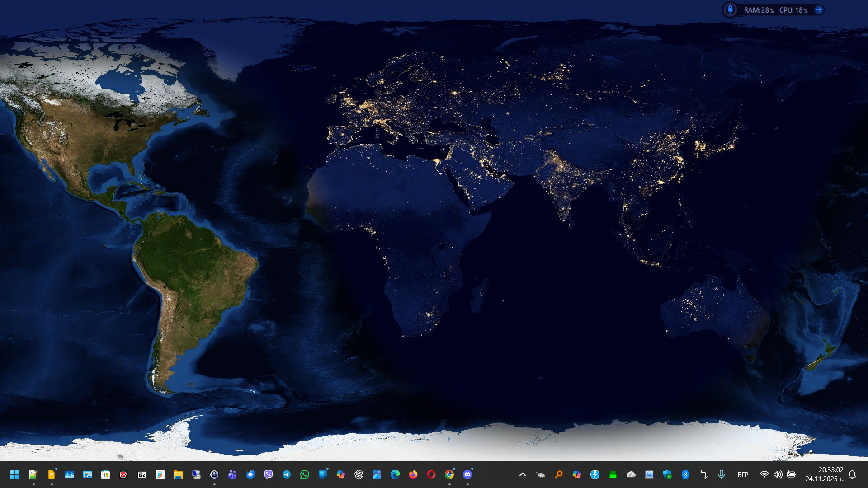The height and width of the screenshot is (488, 868).
Task: Toggle Bluetooth tray icon
Action: click(685, 474)
